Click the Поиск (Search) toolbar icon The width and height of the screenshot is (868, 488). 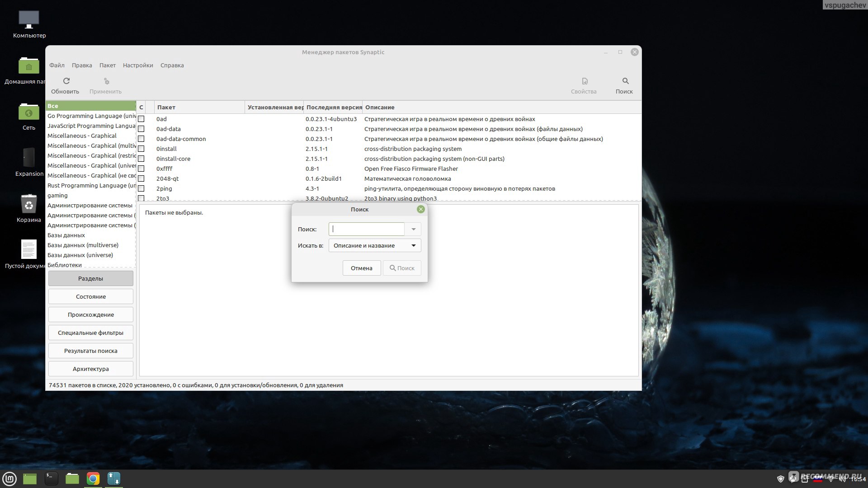[625, 84]
